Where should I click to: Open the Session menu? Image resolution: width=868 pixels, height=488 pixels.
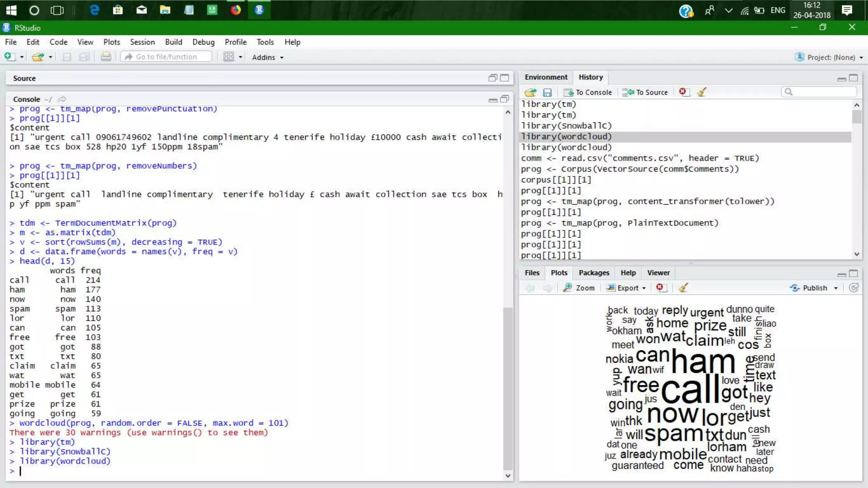[x=142, y=42]
